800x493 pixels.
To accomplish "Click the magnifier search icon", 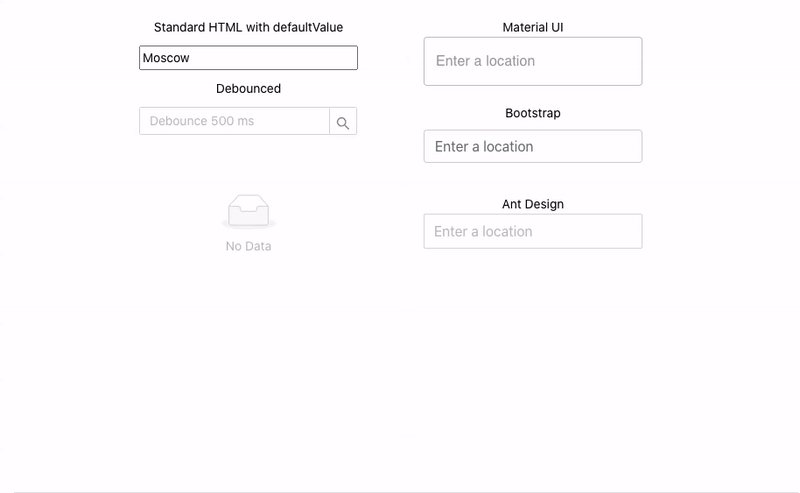I will pyautogui.click(x=343, y=123).
